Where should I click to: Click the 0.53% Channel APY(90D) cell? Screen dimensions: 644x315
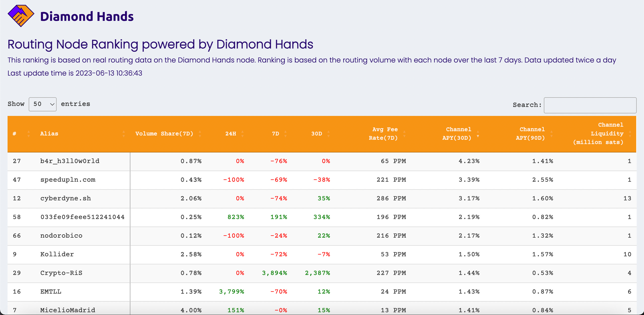[x=543, y=273]
